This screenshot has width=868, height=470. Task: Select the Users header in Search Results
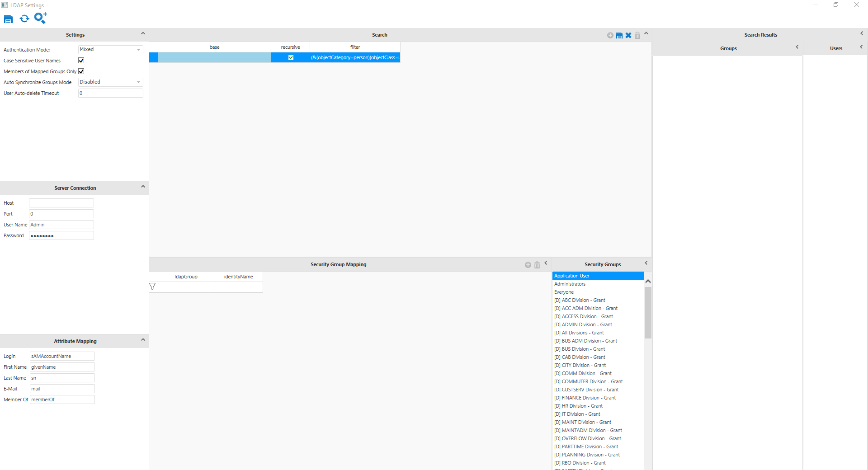[836, 48]
